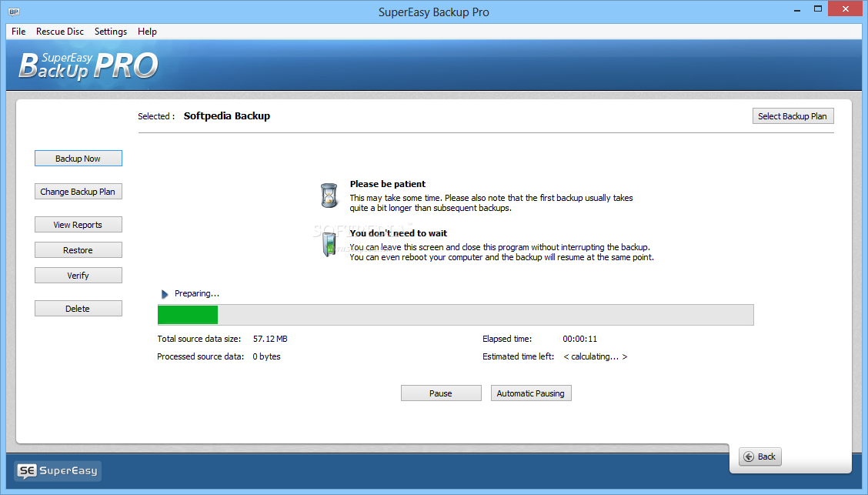This screenshot has width=868, height=495.
Task: Click the BP application icon in title bar
Action: [14, 12]
